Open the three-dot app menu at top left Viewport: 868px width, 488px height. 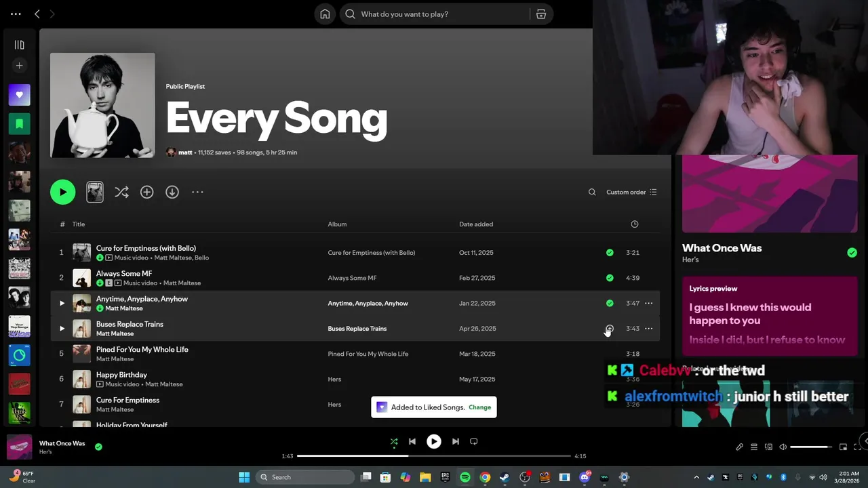tap(16, 14)
